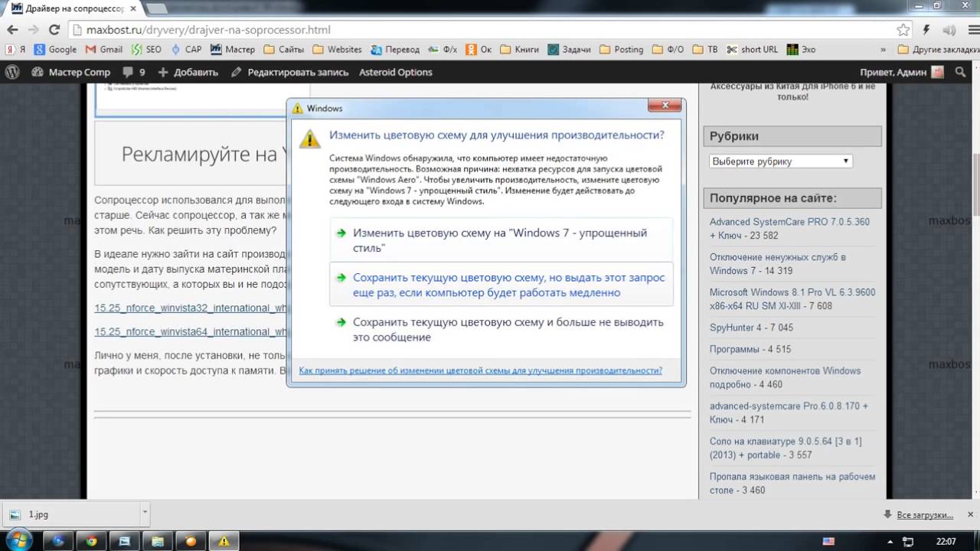
Task: Open the Перевод bookmark
Action: [x=395, y=49]
